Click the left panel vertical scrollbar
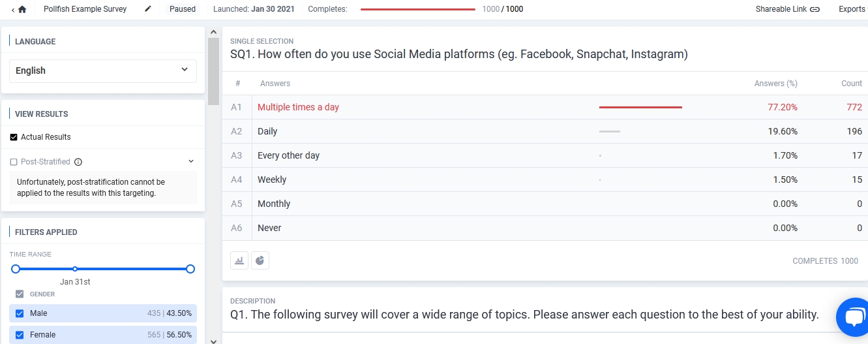This screenshot has width=868, height=344. (213, 72)
